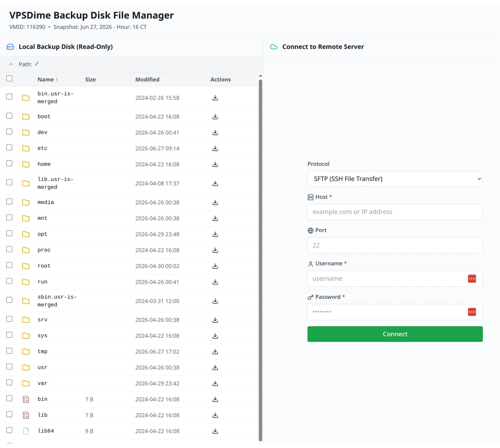Download the home folder

pyautogui.click(x=215, y=164)
